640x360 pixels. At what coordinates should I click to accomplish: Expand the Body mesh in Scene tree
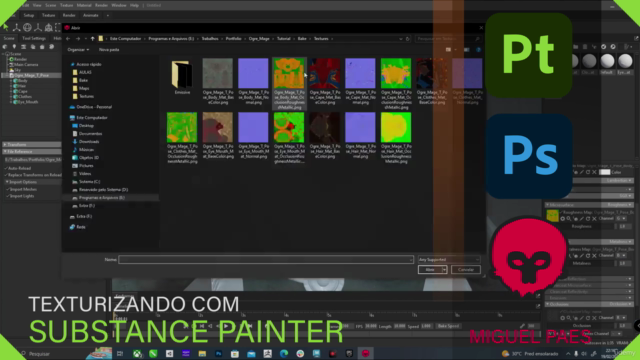(x=11, y=81)
